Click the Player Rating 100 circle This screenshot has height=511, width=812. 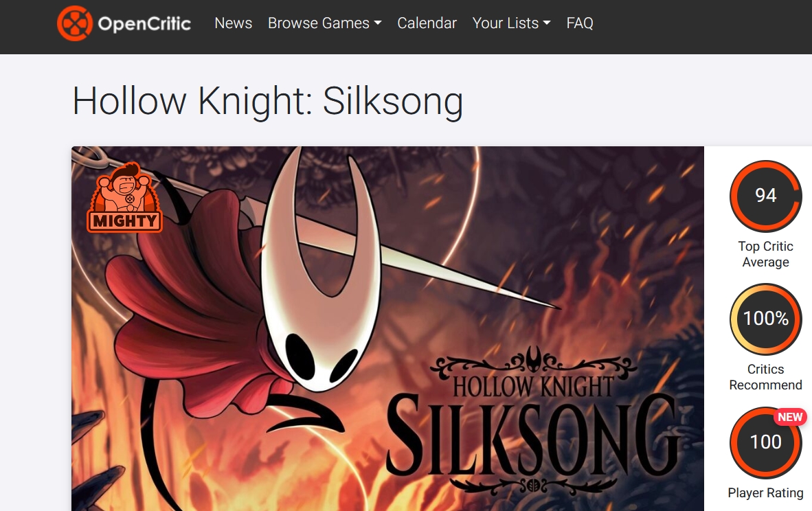click(x=765, y=442)
